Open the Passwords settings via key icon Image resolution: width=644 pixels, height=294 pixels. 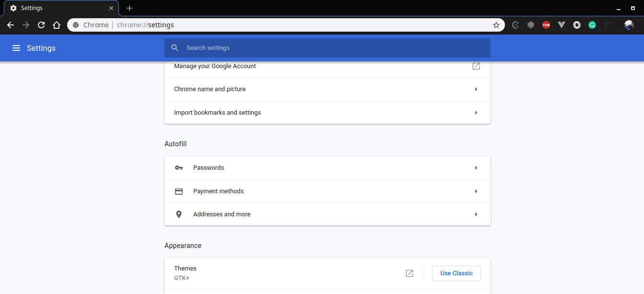tap(179, 167)
